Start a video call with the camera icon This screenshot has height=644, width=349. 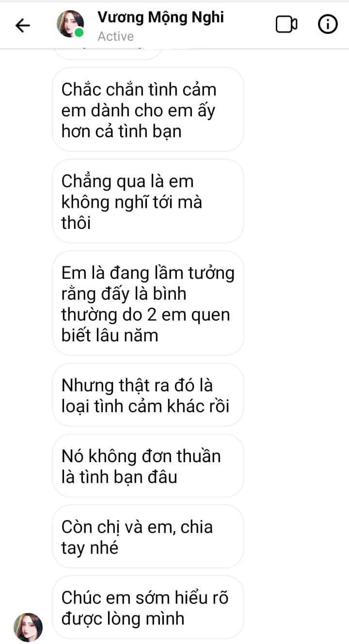286,24
